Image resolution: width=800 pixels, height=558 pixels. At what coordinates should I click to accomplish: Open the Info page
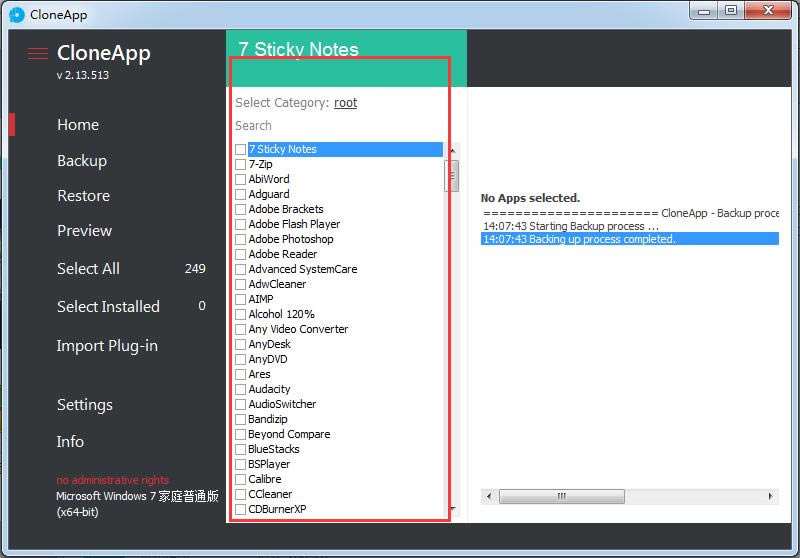click(70, 442)
